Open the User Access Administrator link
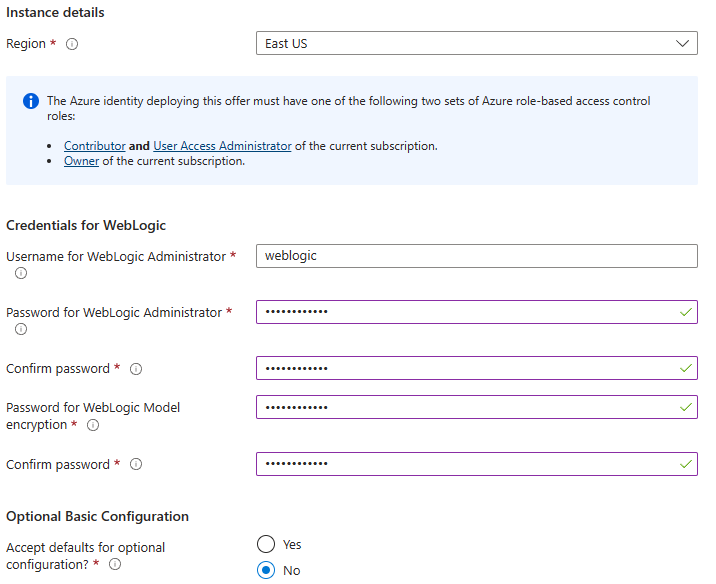The height and width of the screenshot is (584, 716). pos(222,146)
